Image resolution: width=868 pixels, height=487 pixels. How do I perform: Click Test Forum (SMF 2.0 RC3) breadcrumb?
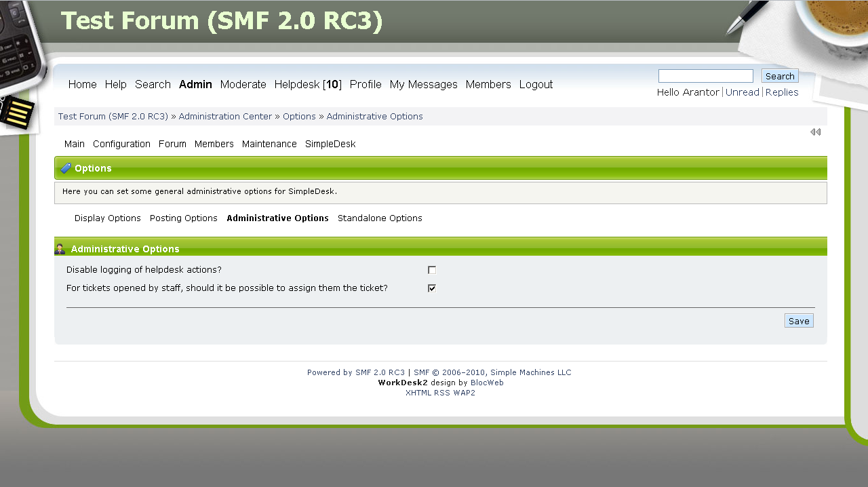tap(113, 117)
